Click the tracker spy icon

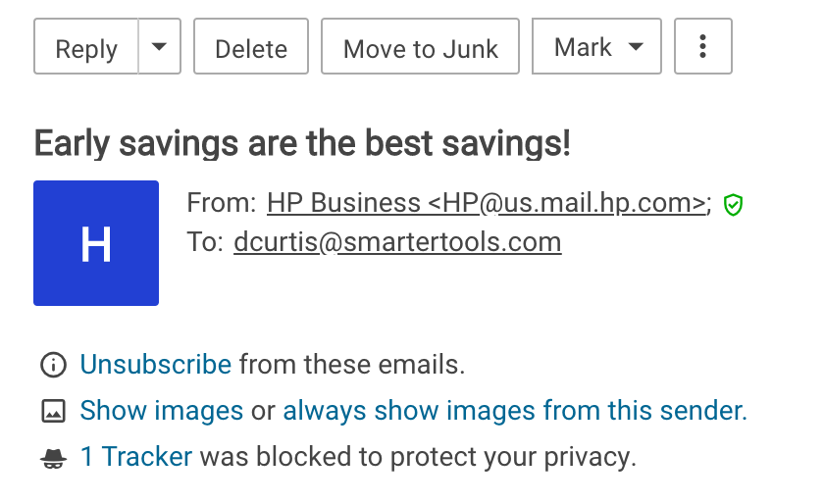(52, 457)
